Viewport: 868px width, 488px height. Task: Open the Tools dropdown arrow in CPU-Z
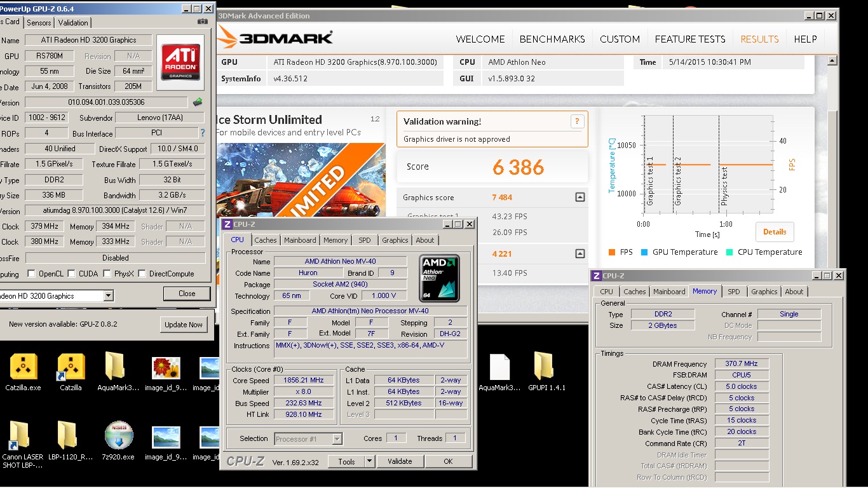point(369,461)
